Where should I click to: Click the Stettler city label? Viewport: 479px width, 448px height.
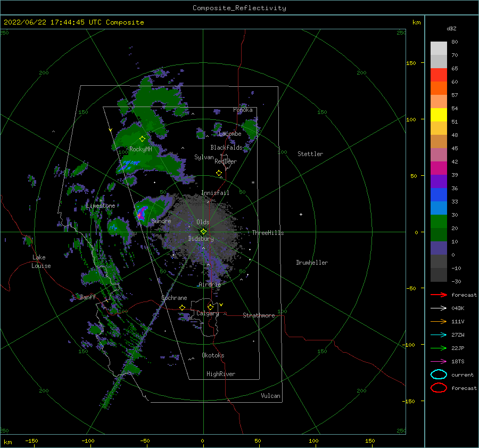(x=310, y=154)
